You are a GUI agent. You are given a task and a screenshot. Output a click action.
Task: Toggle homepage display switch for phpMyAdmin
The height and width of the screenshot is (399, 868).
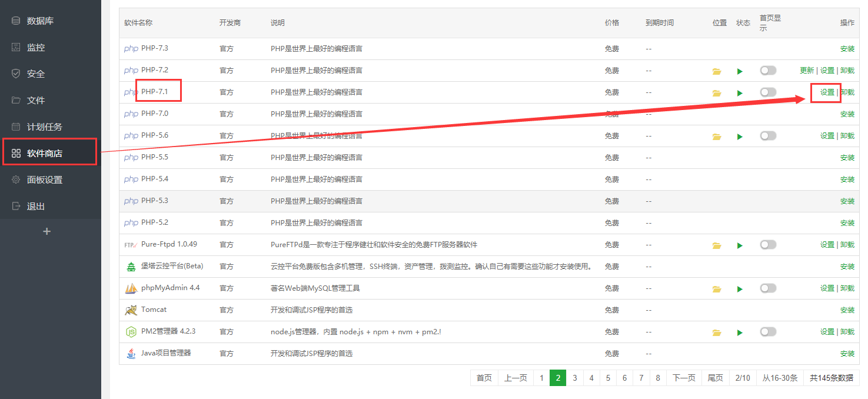768,288
